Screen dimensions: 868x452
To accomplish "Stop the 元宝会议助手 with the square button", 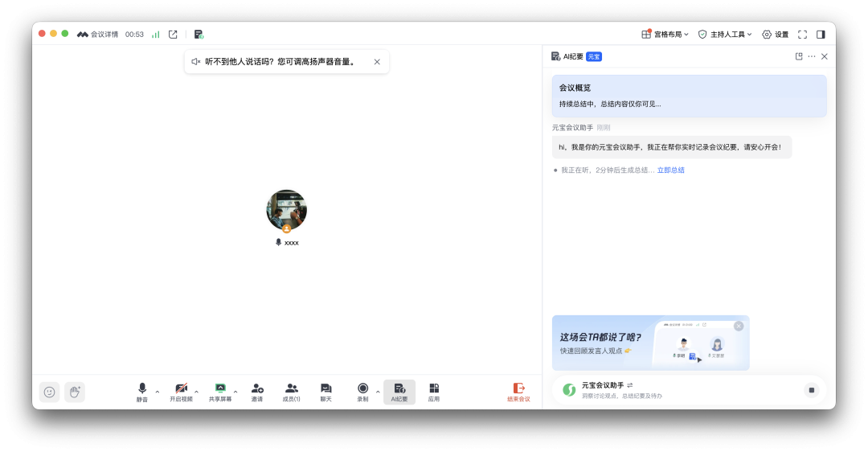I will (x=811, y=390).
